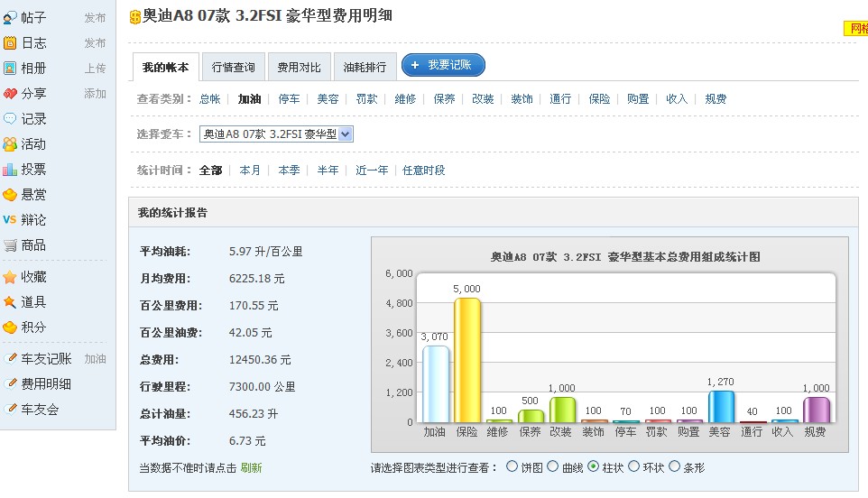Click the 积分 coins icon
868x498 pixels.
[x=10, y=327]
